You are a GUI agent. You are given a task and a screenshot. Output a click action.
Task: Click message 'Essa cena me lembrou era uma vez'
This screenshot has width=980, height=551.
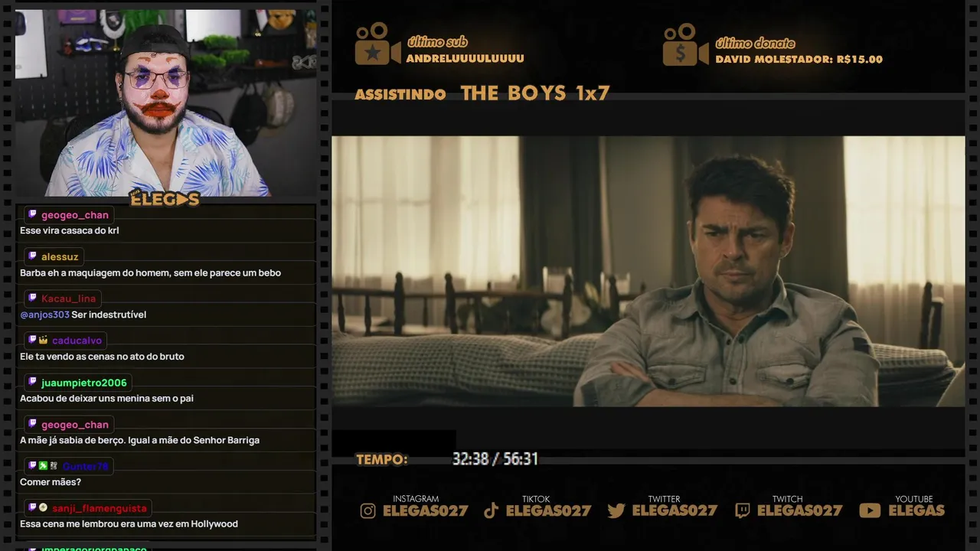pos(129,524)
